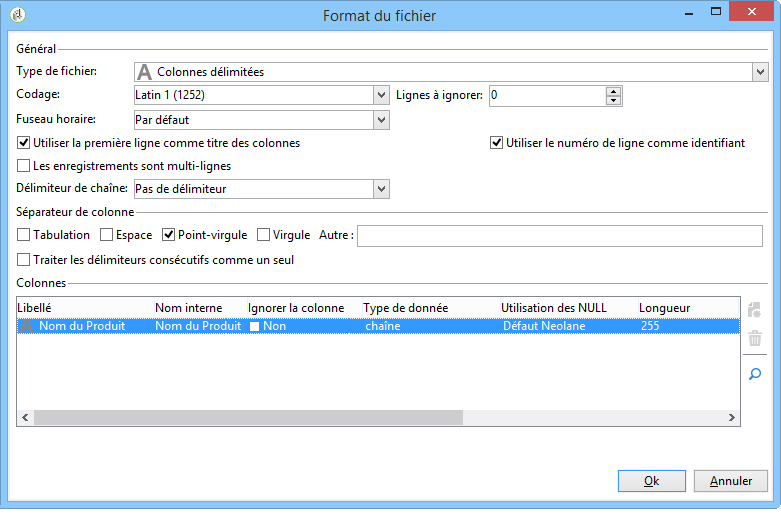Uncheck Point-virgule separator
Image resolution: width=781 pixels, height=516 pixels.
point(168,235)
